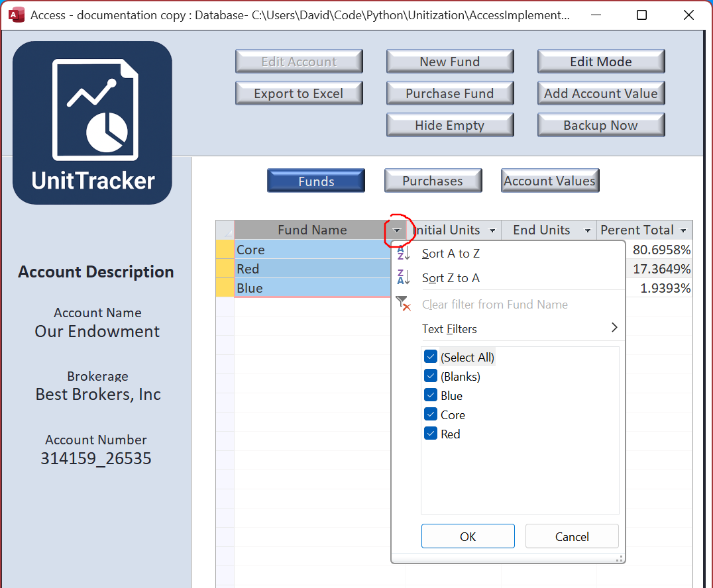Viewport: 713px width, 588px height.
Task: Open the Initial Units column dropdown arrow
Action: 492,231
